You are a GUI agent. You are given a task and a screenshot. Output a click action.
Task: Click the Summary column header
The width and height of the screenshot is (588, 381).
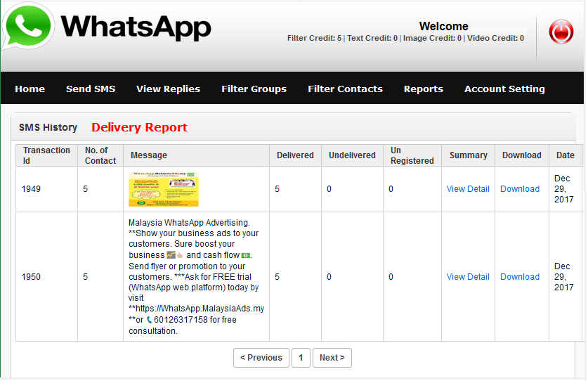[469, 155]
